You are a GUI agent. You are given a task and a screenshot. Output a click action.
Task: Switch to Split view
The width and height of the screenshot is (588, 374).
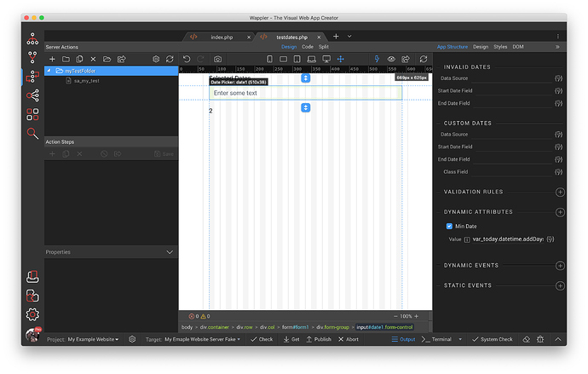(324, 47)
